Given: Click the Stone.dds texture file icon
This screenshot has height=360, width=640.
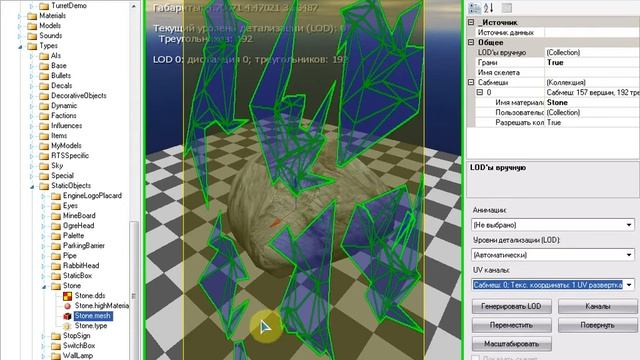Looking at the screenshot, I should (x=67, y=296).
